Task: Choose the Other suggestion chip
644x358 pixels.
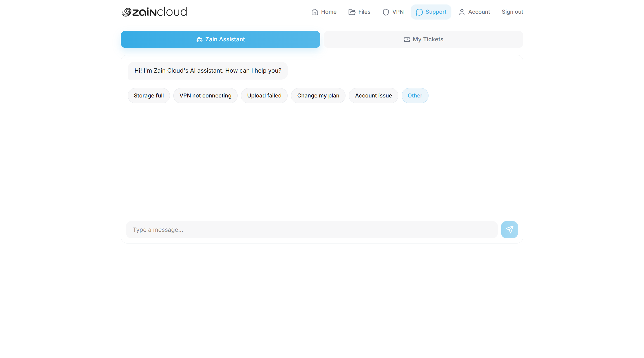Action: (415, 96)
